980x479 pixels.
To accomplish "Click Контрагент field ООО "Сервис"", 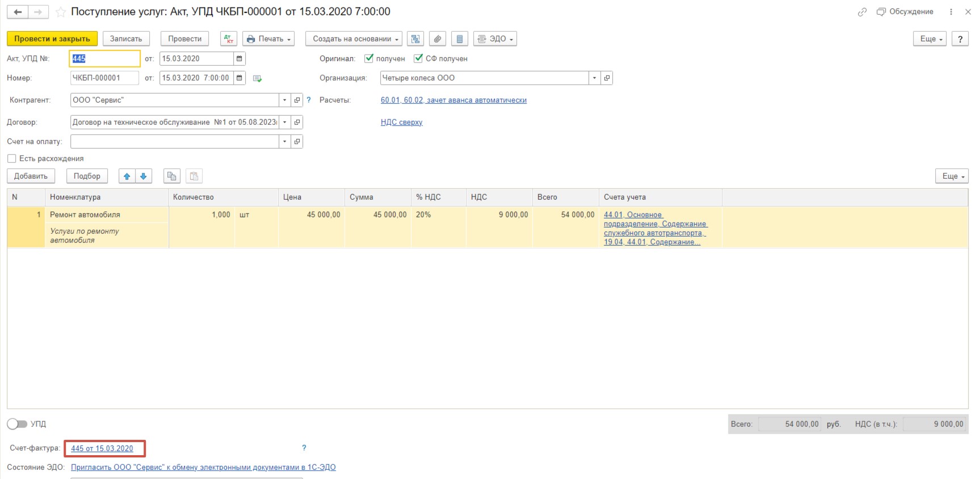I will pyautogui.click(x=175, y=100).
